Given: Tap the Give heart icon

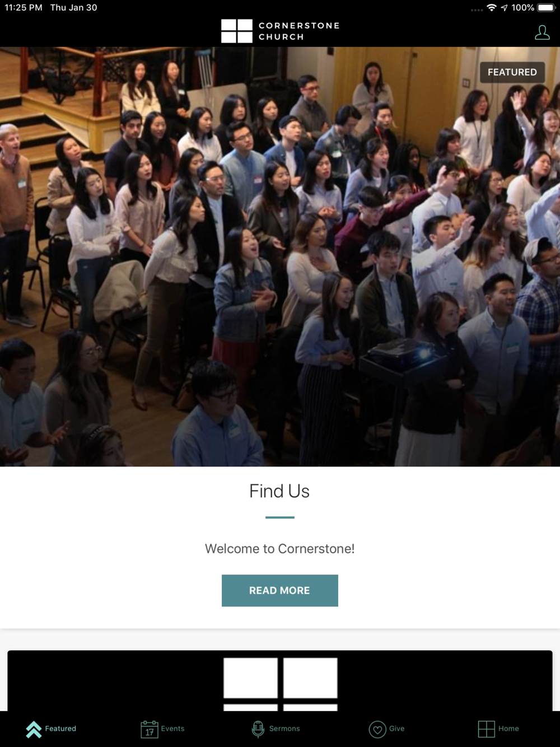Looking at the screenshot, I should click(377, 729).
